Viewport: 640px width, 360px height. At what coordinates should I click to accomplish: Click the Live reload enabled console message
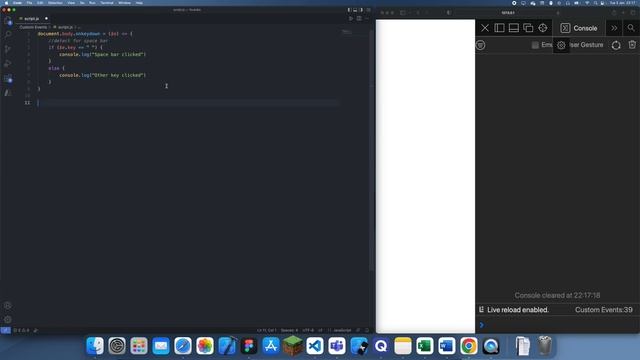click(x=518, y=310)
